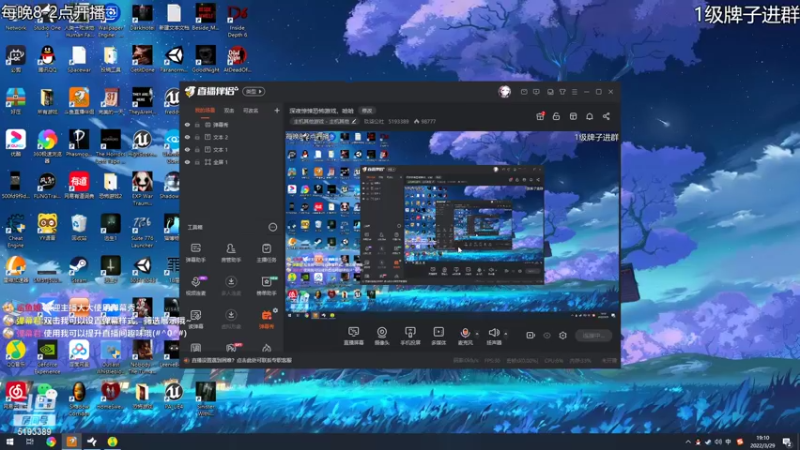Open the Cheat Engine desktop icon
800x450 pixels.
[15, 228]
